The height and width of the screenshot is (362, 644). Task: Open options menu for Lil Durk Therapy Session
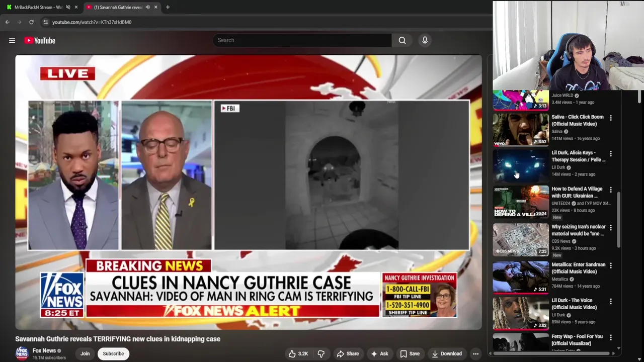(x=611, y=153)
